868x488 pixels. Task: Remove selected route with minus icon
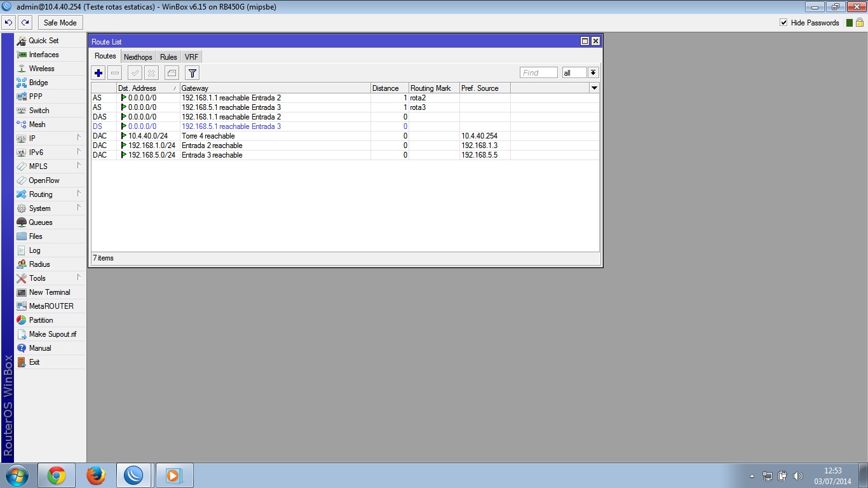(115, 73)
